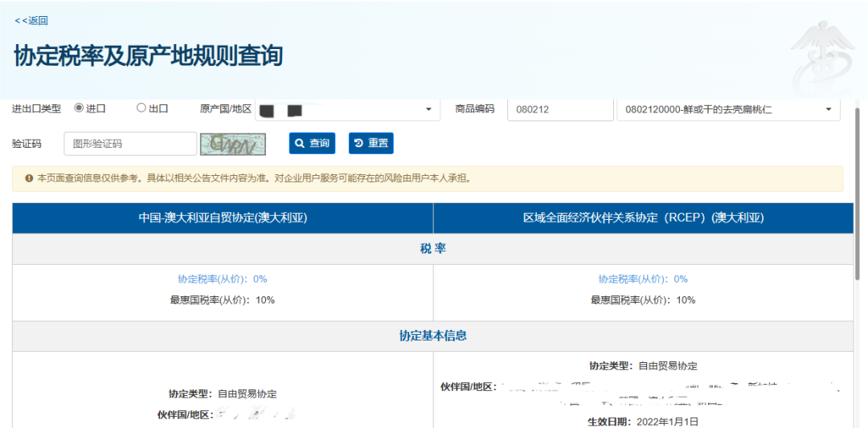Image resolution: width=868 pixels, height=428 pixels.
Task: Click the 协定税率及原产地规则查询 page title
Action: [x=149, y=56]
